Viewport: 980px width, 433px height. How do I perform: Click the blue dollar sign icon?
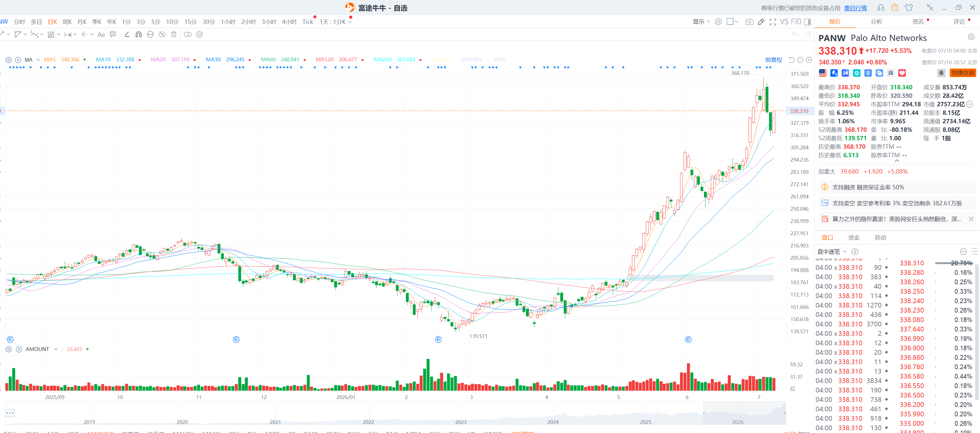point(868,73)
